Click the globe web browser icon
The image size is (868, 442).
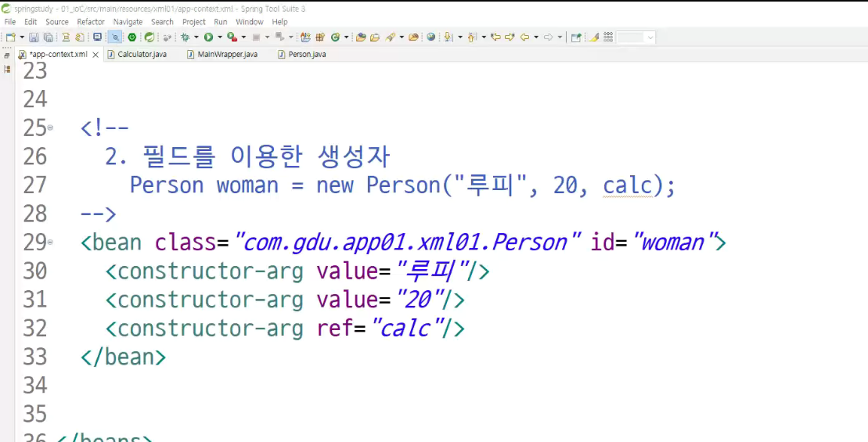431,37
